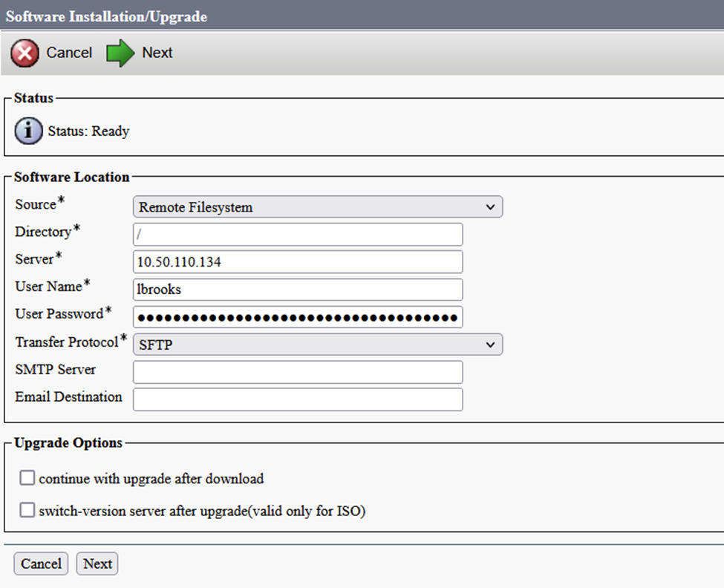Click the green Next arrow icon
Screen dimensions: 724x588
[x=120, y=53]
